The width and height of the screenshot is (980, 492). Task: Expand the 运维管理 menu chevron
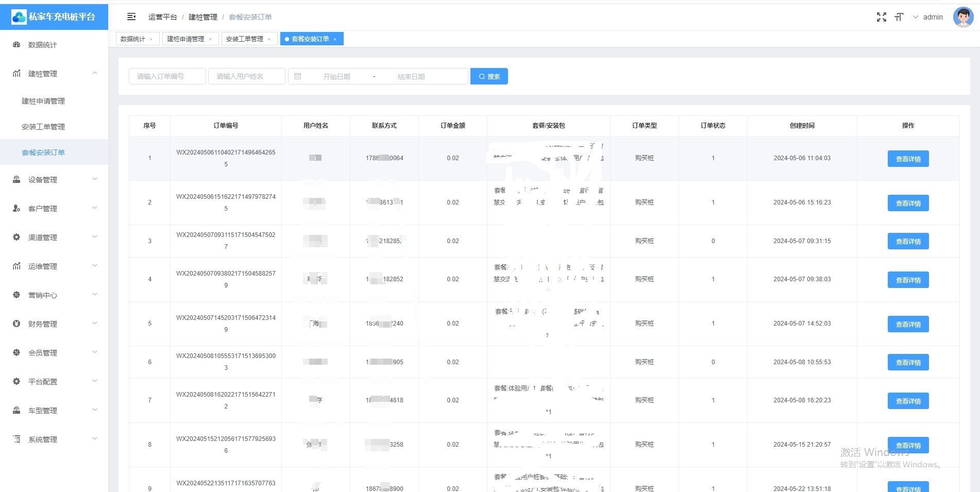tap(95, 266)
